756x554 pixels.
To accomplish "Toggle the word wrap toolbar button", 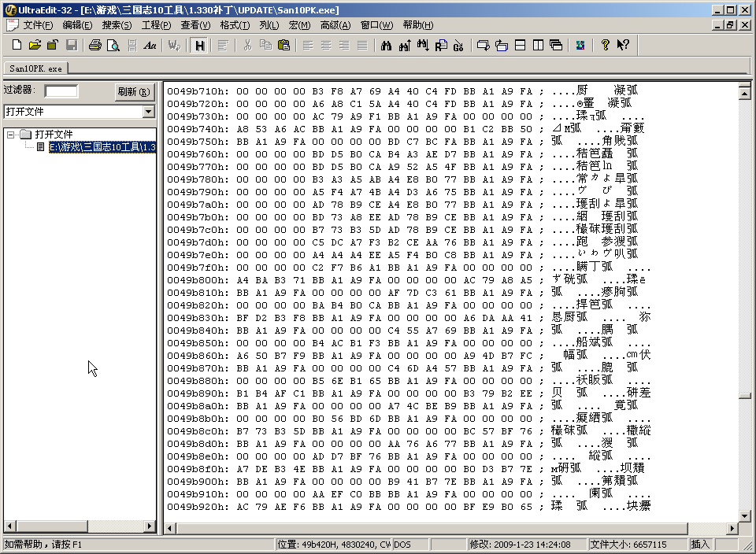I will pos(175,46).
